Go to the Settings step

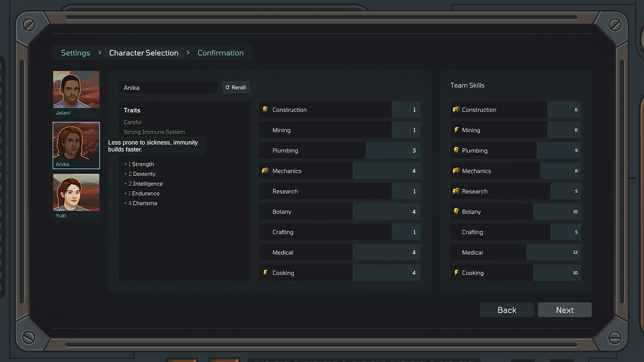(75, 53)
